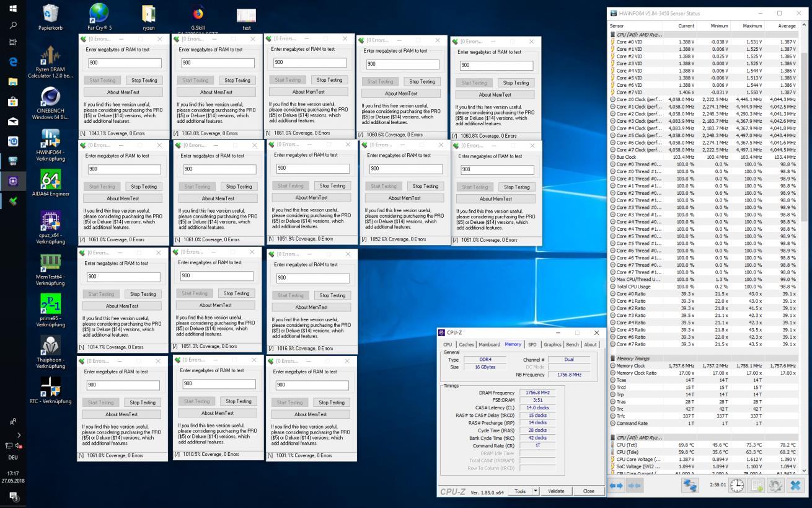Open the About tab in CPU-Z
The width and height of the screenshot is (812, 508).
(590, 344)
